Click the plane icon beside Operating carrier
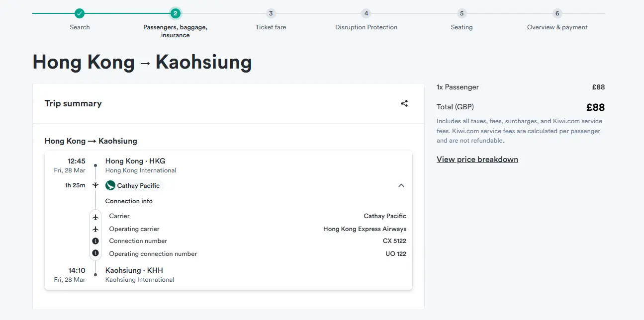 pos(95,229)
